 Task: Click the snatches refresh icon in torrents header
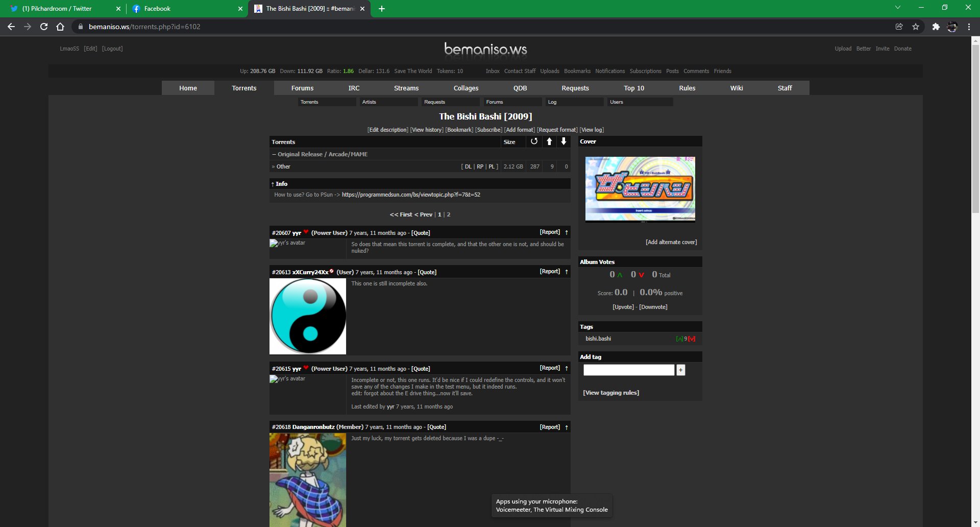534,141
